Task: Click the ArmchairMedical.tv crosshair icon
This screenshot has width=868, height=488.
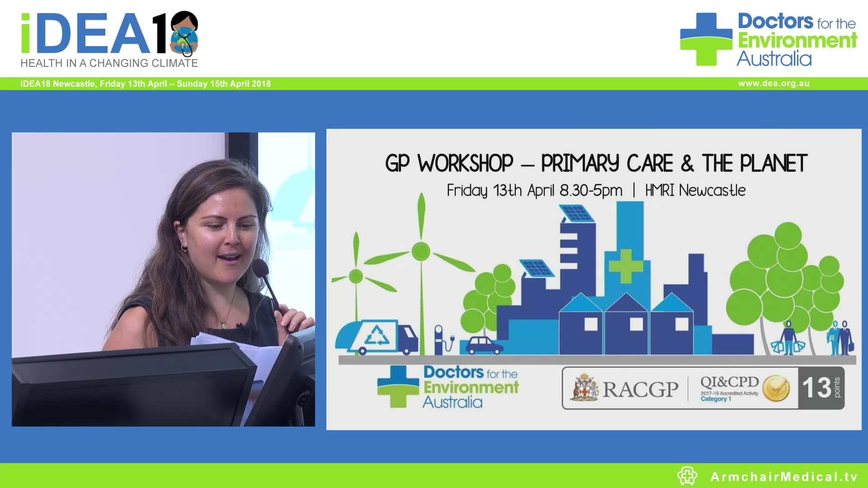Action: tap(688, 475)
